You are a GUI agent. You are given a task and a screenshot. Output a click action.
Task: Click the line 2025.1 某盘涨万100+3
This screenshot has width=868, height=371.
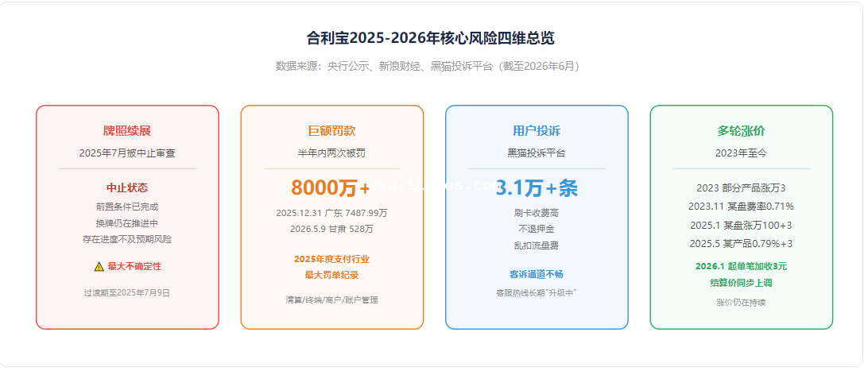click(742, 225)
